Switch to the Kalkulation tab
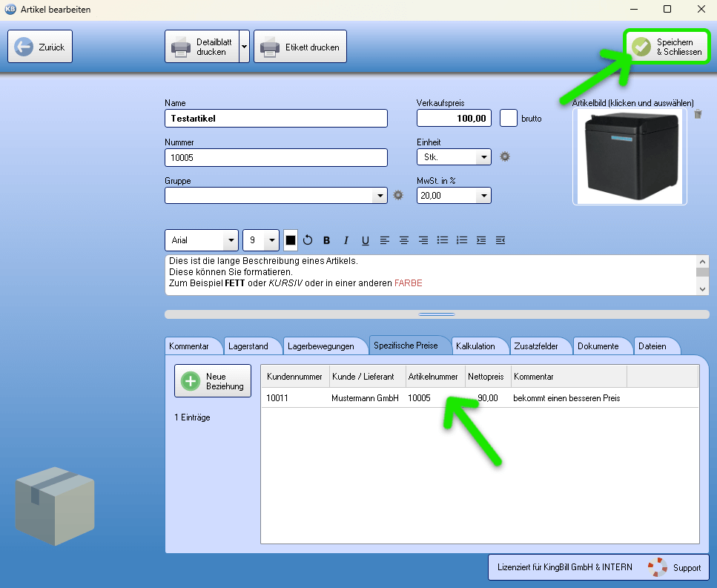The image size is (717, 588). pos(476,346)
